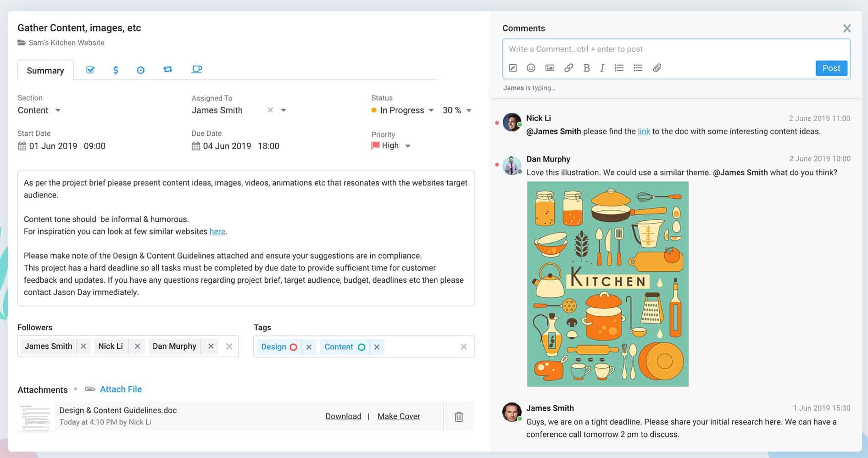Viewport: 868px width, 458px height.
Task: Attach a file using the comment paperclip icon
Action: click(x=657, y=67)
